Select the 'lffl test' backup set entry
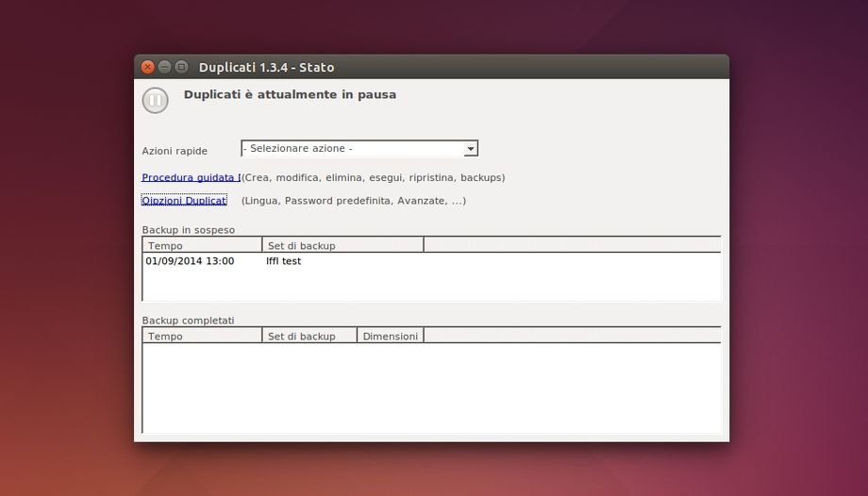 pyautogui.click(x=284, y=261)
